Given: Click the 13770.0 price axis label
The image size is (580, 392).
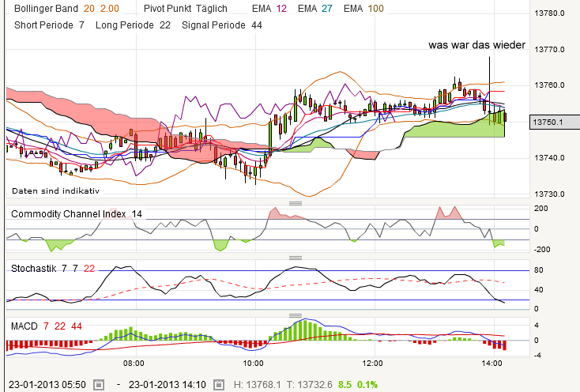Looking at the screenshot, I should point(550,50).
